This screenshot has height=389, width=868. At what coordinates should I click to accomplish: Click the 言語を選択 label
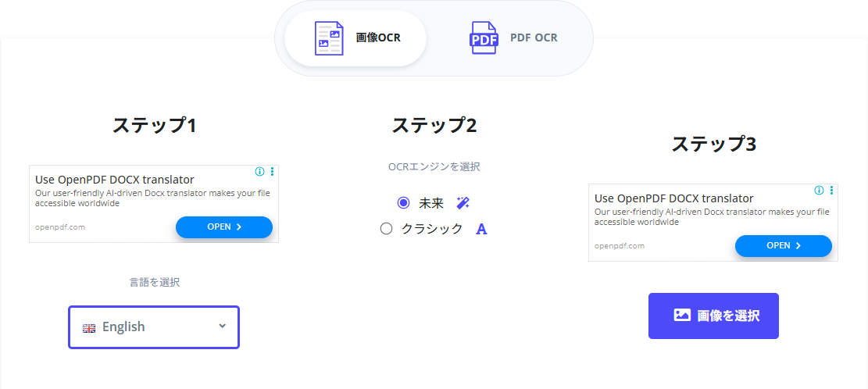pyautogui.click(x=155, y=283)
